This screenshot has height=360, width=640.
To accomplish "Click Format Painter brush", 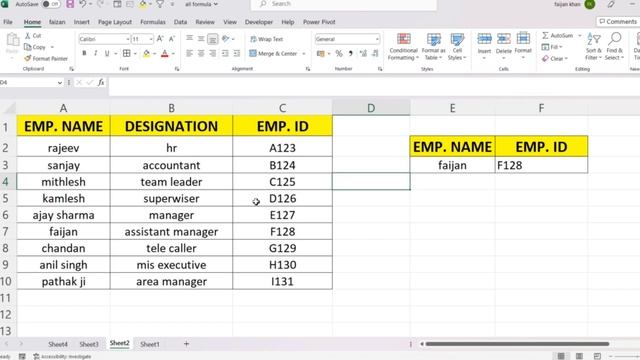I will (28, 58).
